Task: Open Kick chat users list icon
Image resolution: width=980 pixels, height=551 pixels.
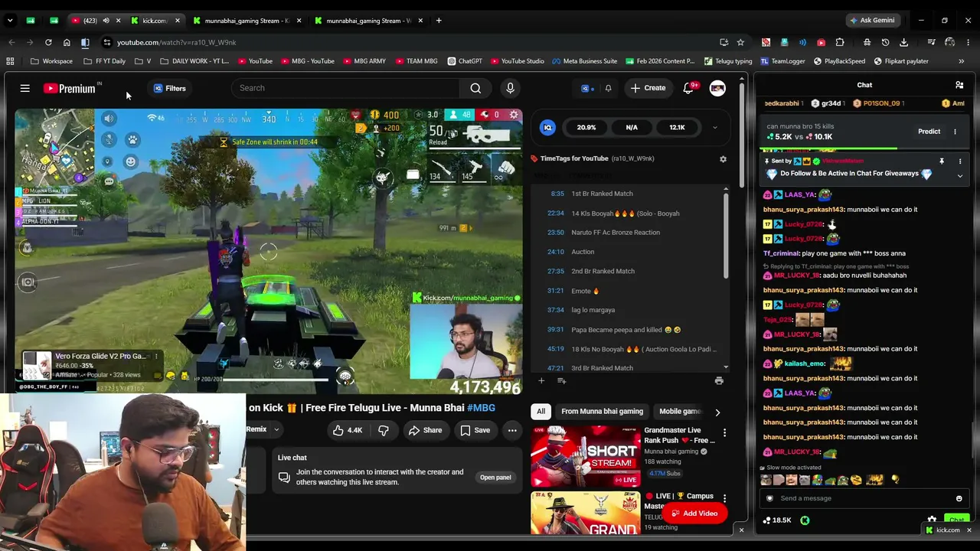Action: click(x=959, y=85)
